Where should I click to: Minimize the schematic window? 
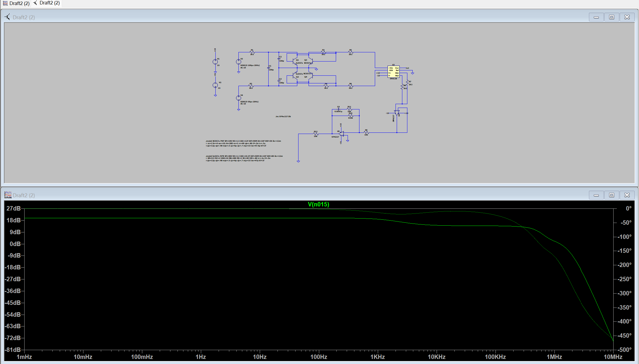[596, 17]
